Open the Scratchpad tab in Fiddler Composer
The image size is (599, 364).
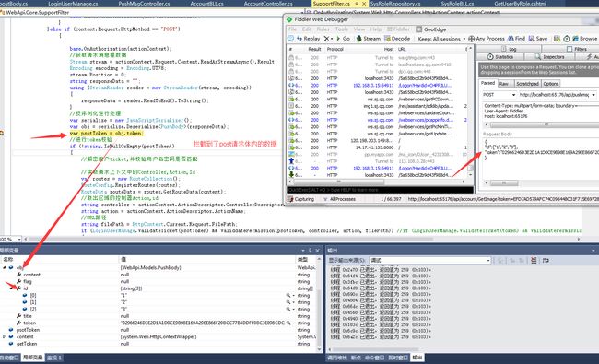(527, 83)
